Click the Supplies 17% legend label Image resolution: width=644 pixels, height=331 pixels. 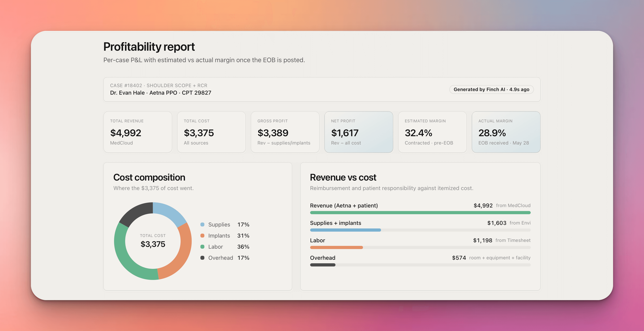(x=219, y=224)
